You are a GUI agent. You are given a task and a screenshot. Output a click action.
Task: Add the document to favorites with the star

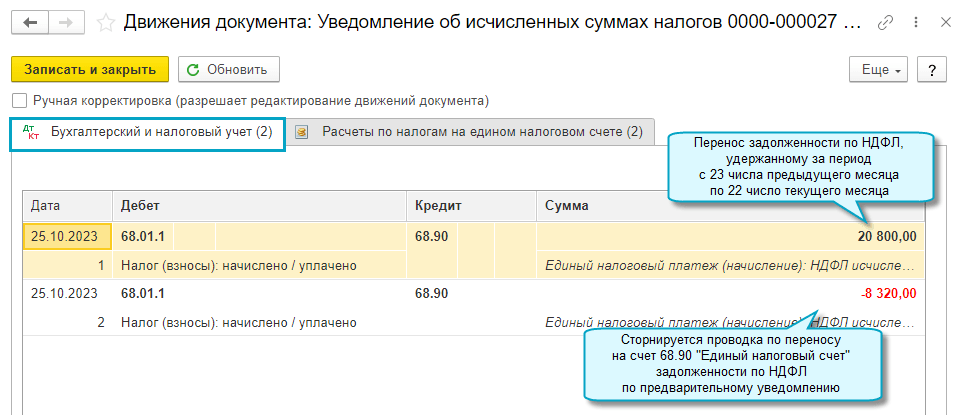[x=104, y=22]
